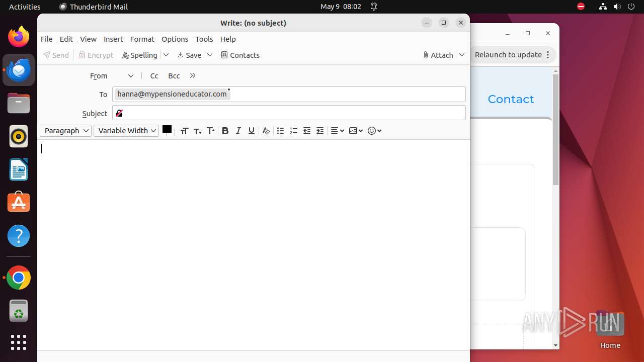
Task: Outdent the paragraph
Action: [307, 131]
